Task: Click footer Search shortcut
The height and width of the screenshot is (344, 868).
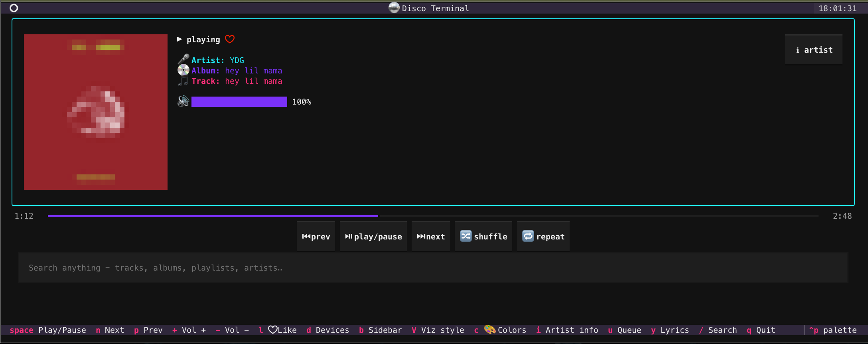Action: pos(718,330)
